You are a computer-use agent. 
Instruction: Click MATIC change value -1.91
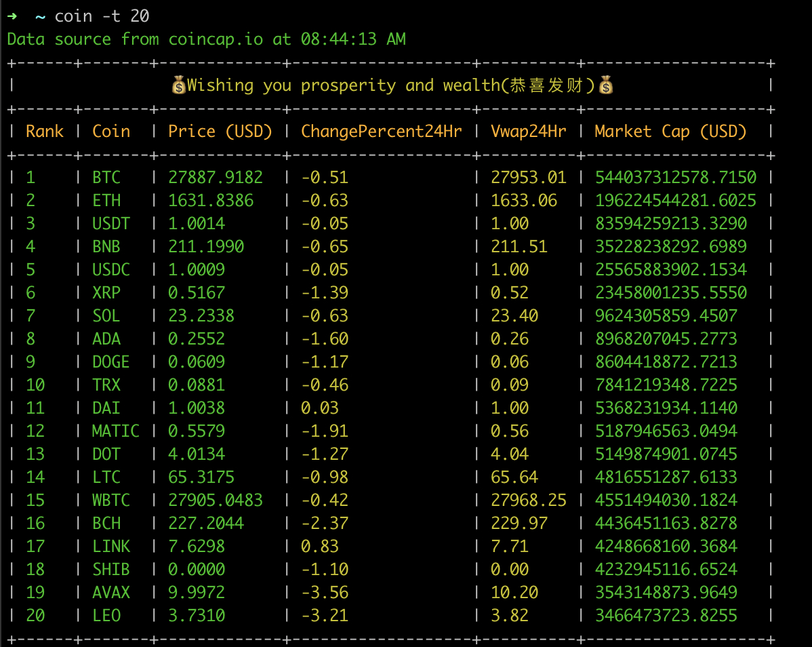[x=325, y=431]
